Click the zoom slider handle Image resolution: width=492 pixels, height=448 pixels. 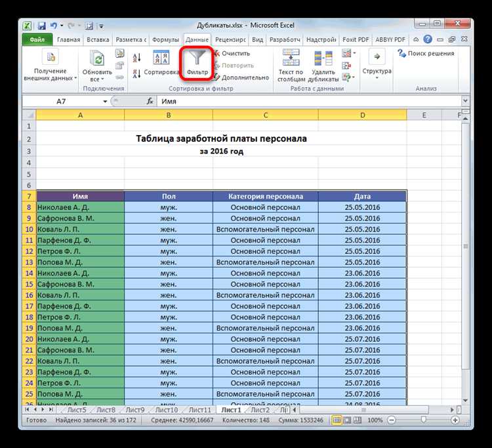click(x=423, y=420)
